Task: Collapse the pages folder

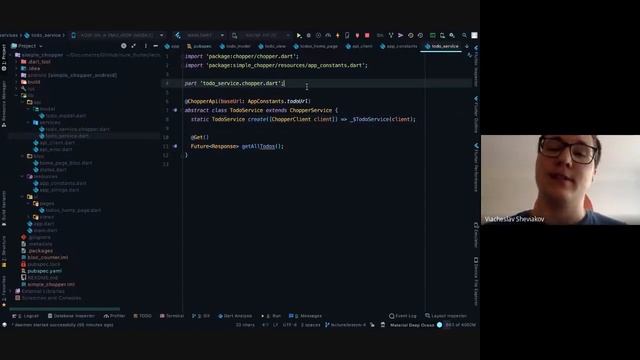Action: click(x=29, y=203)
